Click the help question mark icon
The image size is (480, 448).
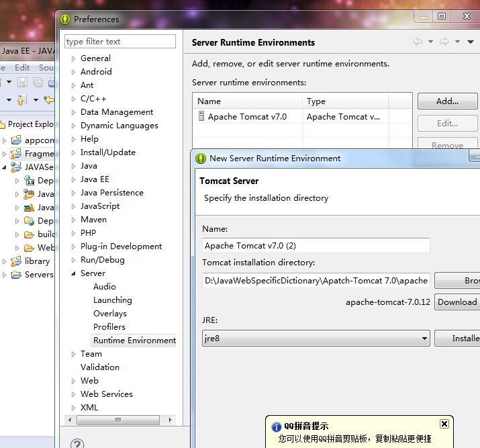[x=77, y=444]
